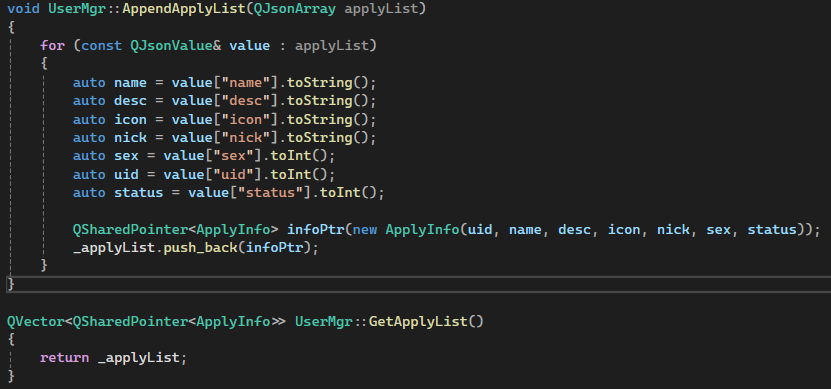Click the closing brace of AppendApplyList
Screen dimensions: 831x389
[x=11, y=284]
